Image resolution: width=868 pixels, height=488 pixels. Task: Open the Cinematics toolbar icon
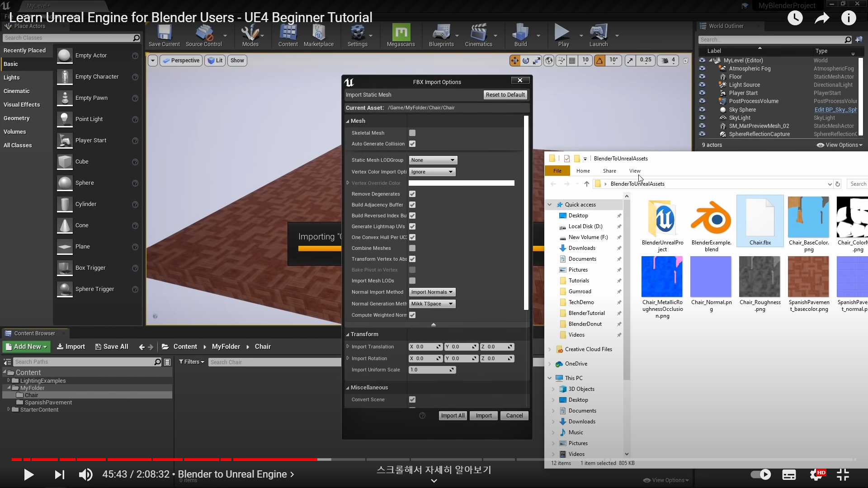[478, 35]
